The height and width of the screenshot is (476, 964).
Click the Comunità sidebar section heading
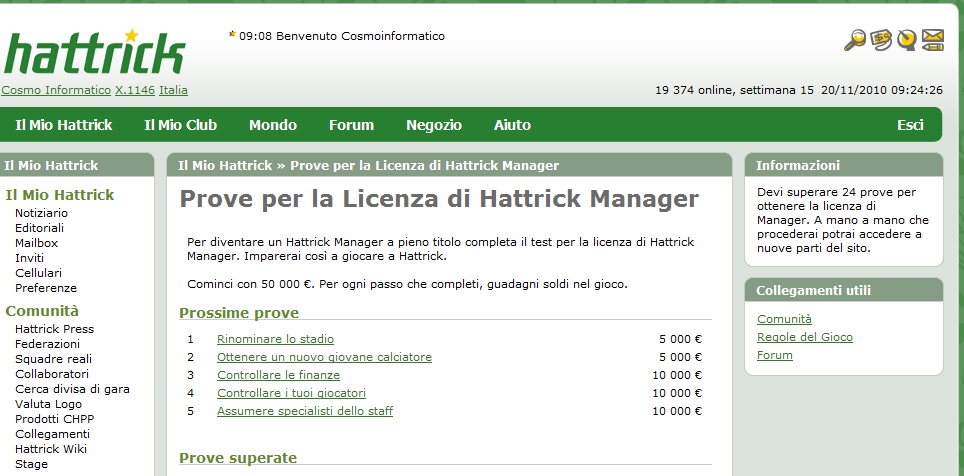tap(42, 311)
